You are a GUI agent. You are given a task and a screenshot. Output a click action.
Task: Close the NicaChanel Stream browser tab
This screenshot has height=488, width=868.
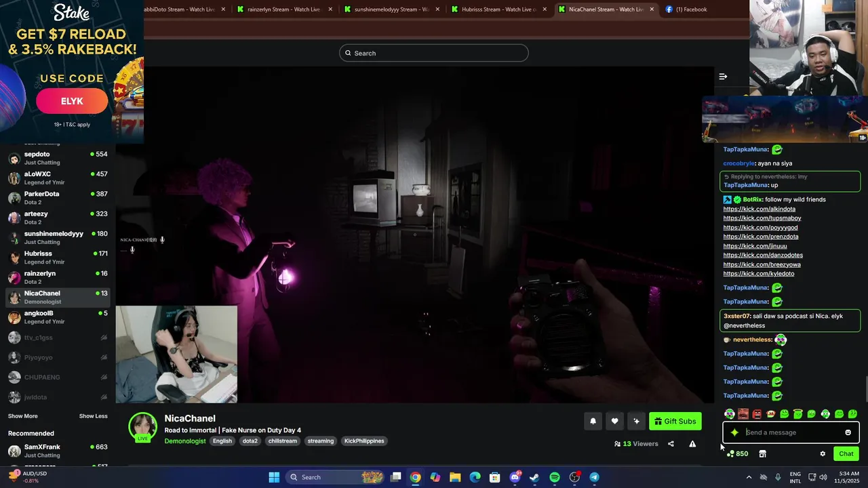(x=652, y=9)
